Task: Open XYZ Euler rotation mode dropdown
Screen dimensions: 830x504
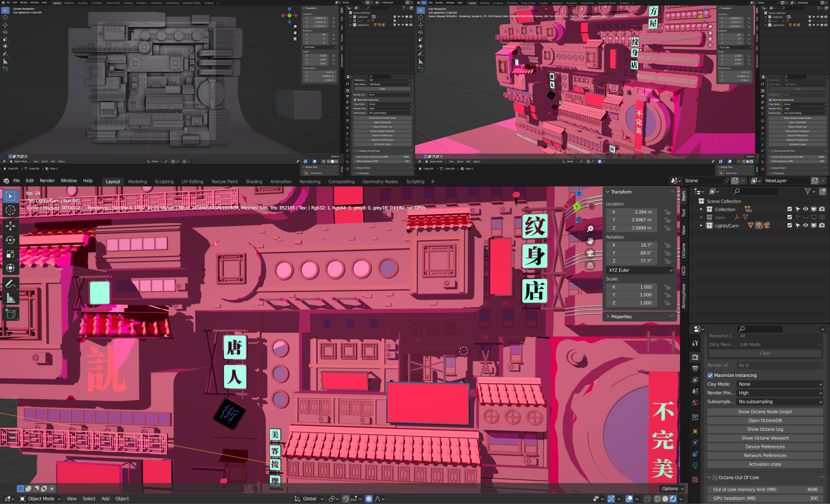Action: [640, 270]
